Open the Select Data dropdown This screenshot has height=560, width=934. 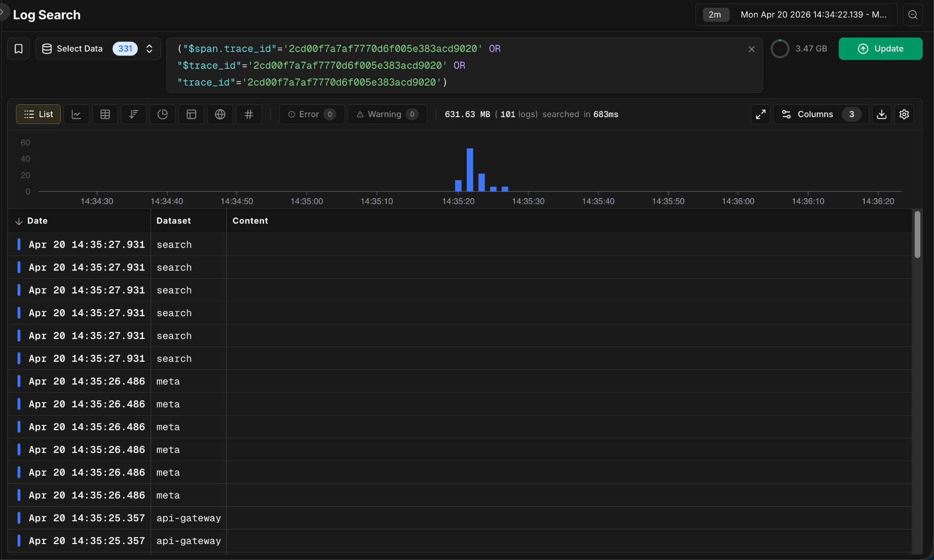(98, 49)
